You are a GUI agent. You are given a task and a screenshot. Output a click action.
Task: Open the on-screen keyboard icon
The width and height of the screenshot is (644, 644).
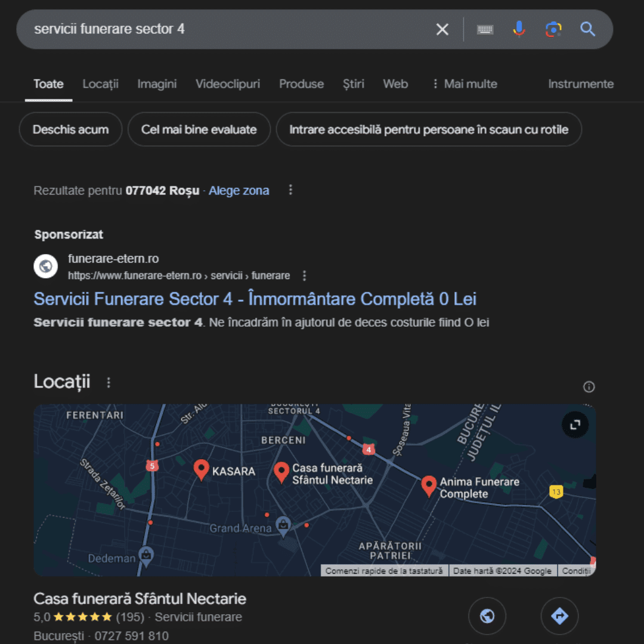click(484, 29)
